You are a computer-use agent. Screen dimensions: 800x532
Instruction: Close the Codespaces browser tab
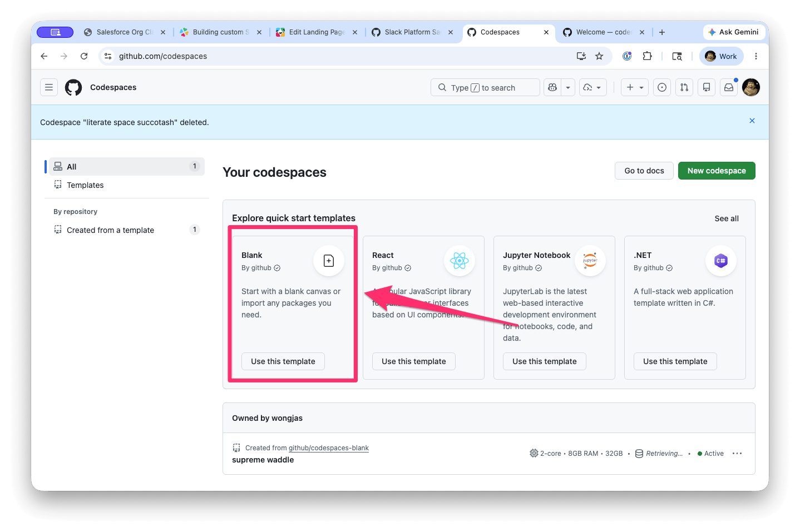(546, 32)
